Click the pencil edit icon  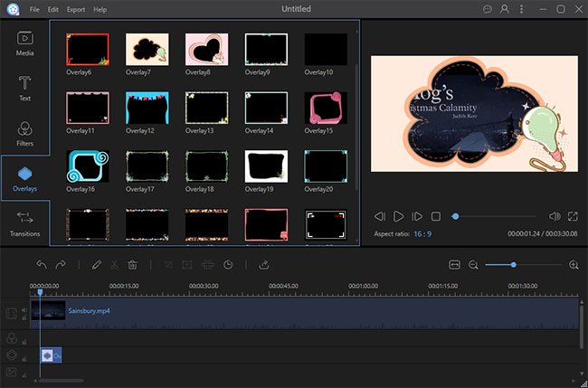tap(97, 265)
